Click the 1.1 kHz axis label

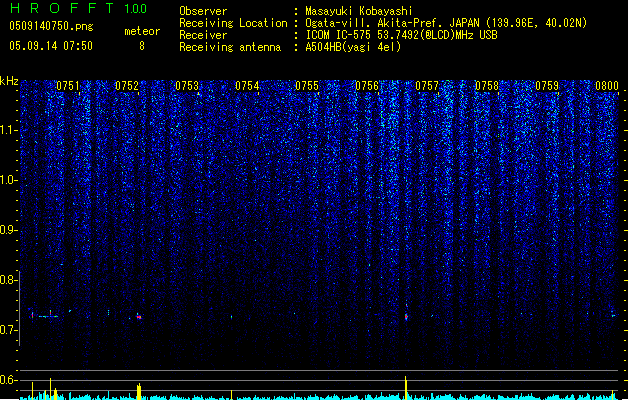point(8,130)
